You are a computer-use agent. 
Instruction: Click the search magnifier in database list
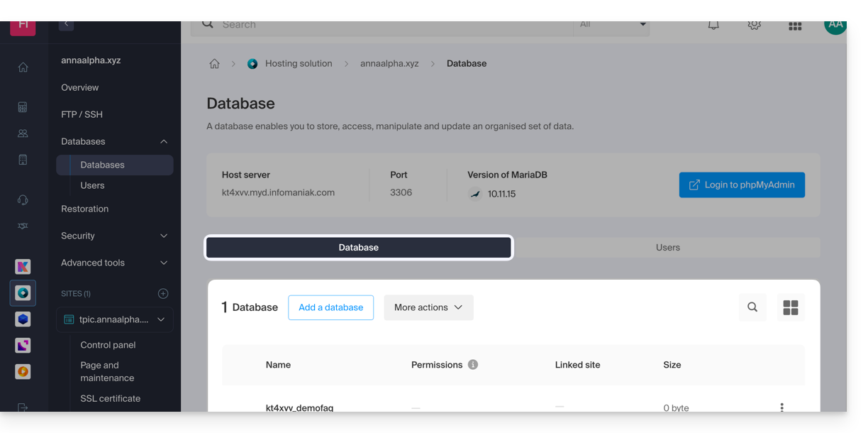point(752,307)
